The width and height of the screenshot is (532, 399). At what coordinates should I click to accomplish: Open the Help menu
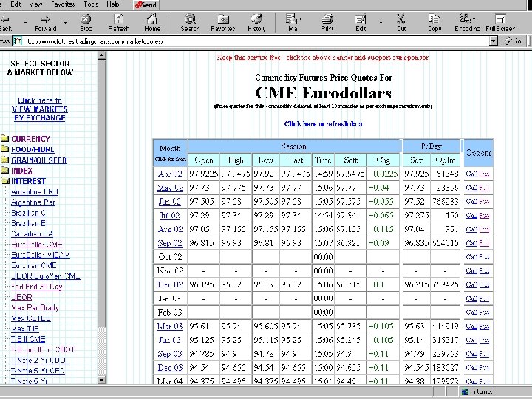tap(112, 4)
